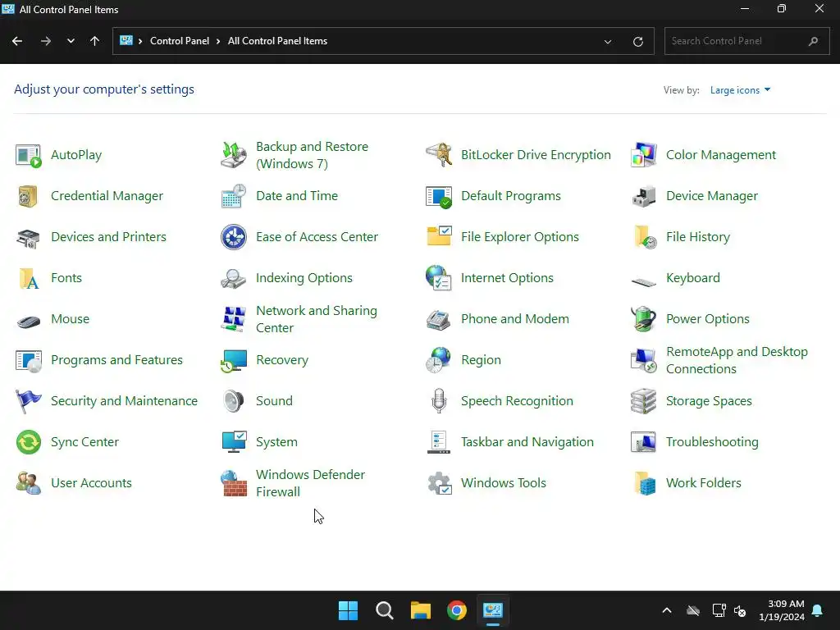Expand chevron before Control Panel breadcrumb

tap(140, 41)
